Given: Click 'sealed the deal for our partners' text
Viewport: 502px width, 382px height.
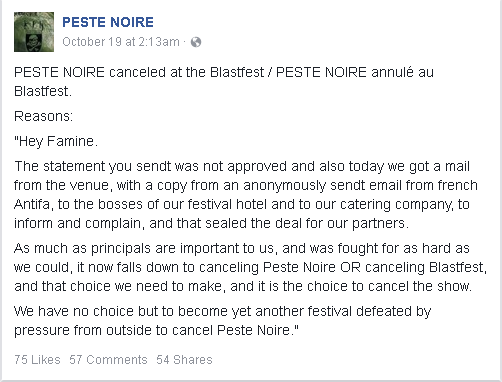Looking at the screenshot, I should click(x=307, y=223).
